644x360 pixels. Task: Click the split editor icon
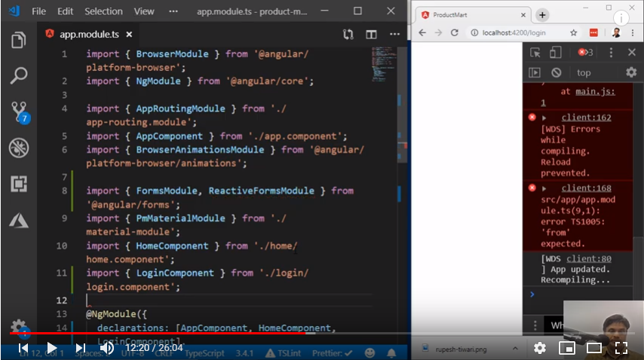[x=371, y=34]
